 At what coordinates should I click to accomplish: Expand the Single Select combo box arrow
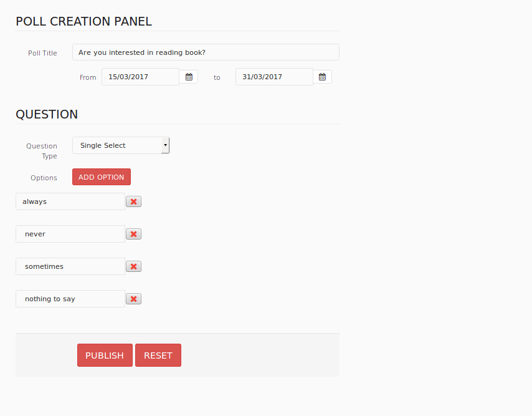[165, 145]
